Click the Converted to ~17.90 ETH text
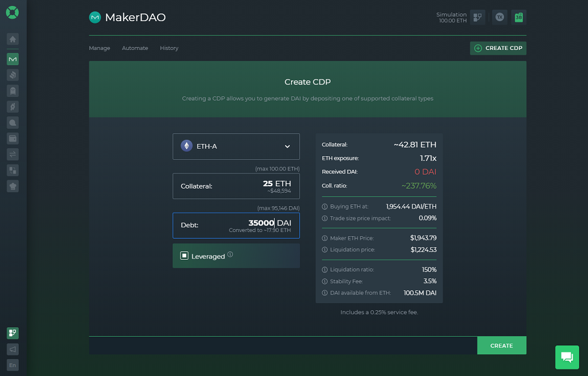 point(260,230)
